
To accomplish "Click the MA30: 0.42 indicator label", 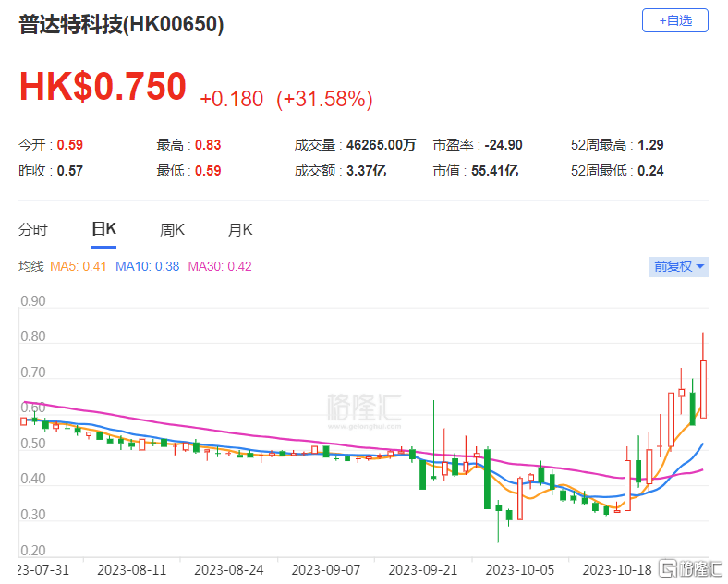I will coord(220,266).
